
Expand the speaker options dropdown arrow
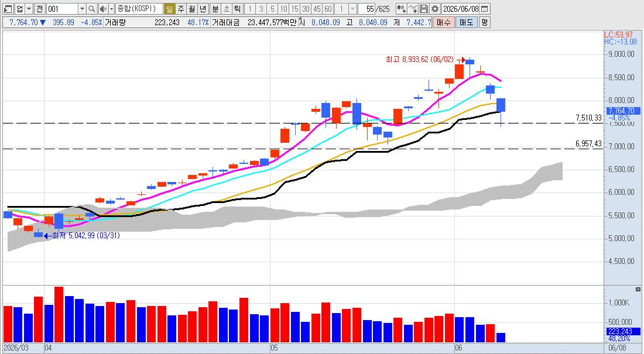click(x=111, y=9)
